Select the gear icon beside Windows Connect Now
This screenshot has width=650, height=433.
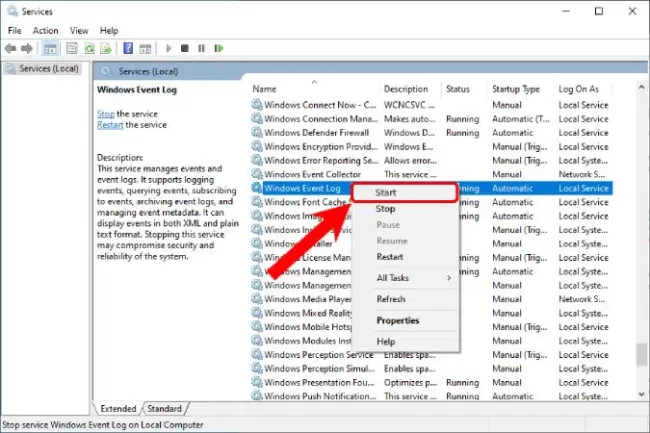pyautogui.click(x=257, y=104)
